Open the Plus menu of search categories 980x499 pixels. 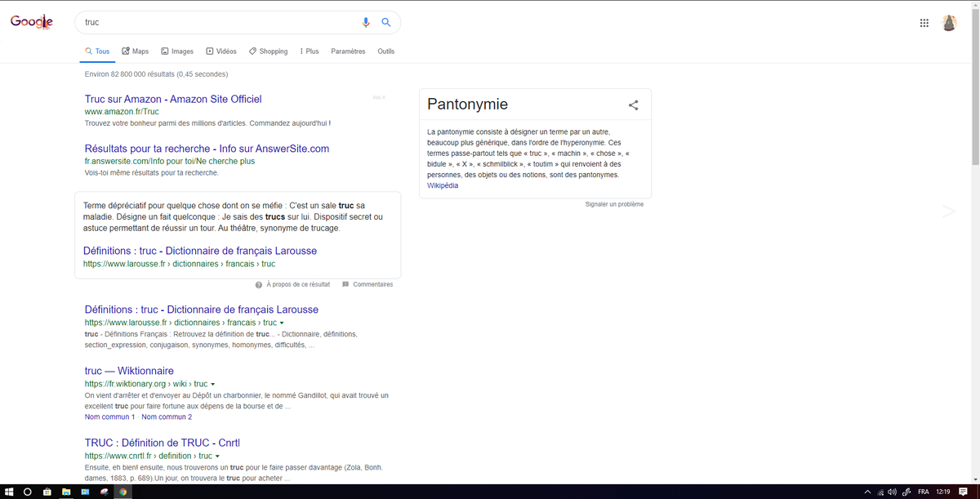(310, 51)
